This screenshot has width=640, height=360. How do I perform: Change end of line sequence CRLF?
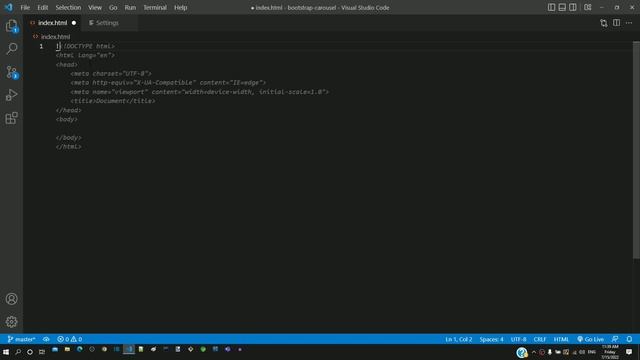[540, 339]
